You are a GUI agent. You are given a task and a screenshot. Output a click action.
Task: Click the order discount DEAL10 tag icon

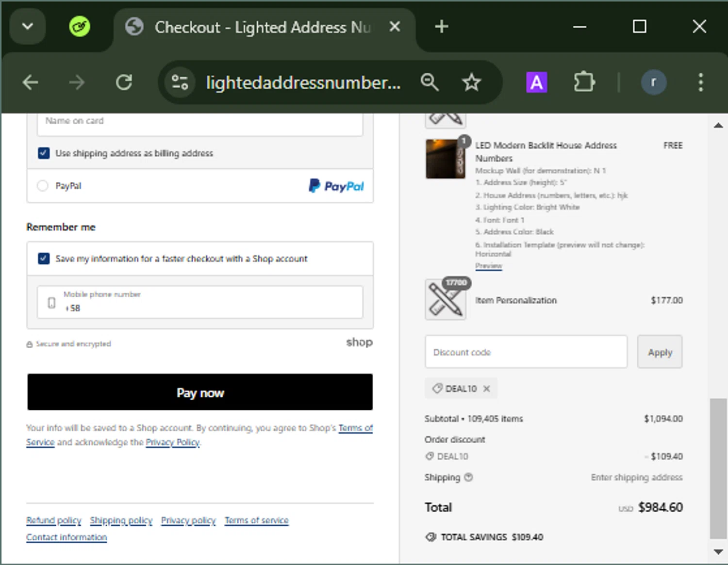pos(430,456)
